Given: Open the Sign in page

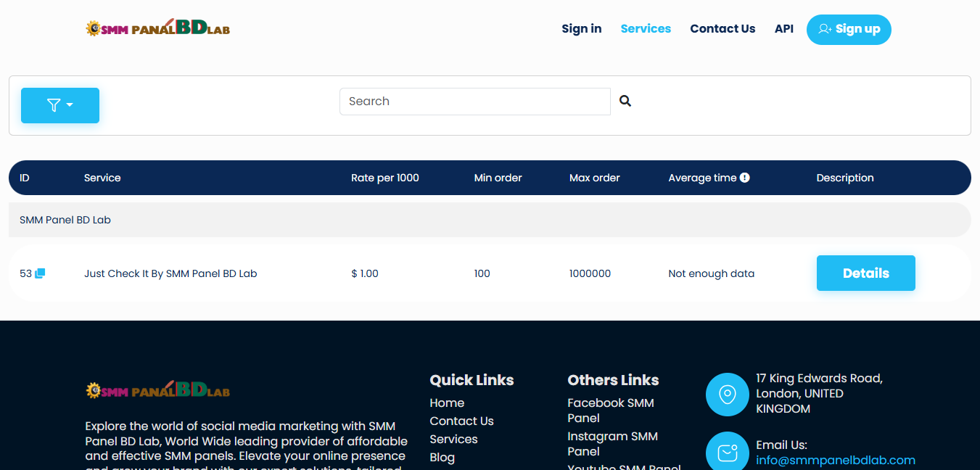Looking at the screenshot, I should click(581, 29).
